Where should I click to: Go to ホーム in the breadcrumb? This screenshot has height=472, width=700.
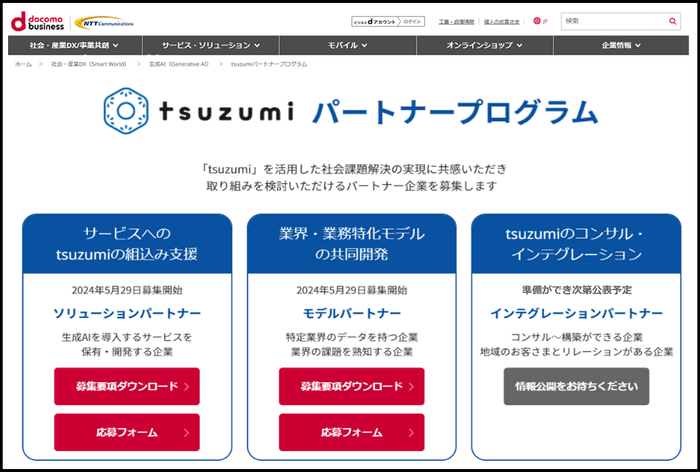point(23,64)
